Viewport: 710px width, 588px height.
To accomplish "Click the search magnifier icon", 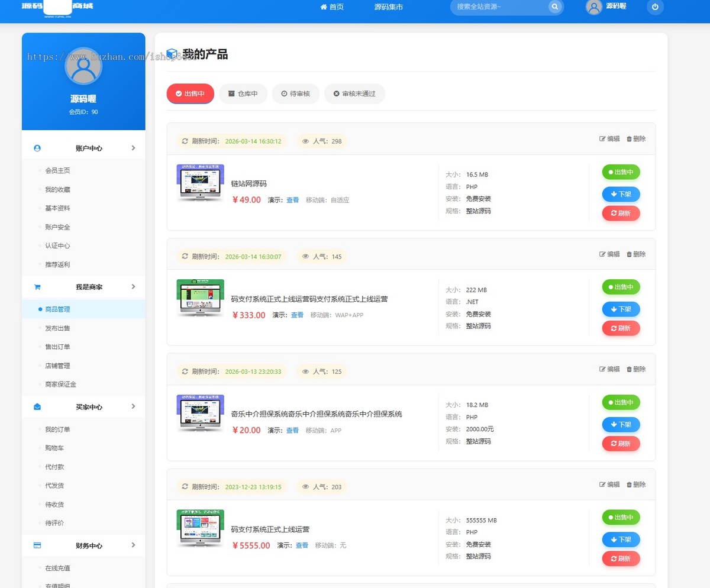I will 554,7.
